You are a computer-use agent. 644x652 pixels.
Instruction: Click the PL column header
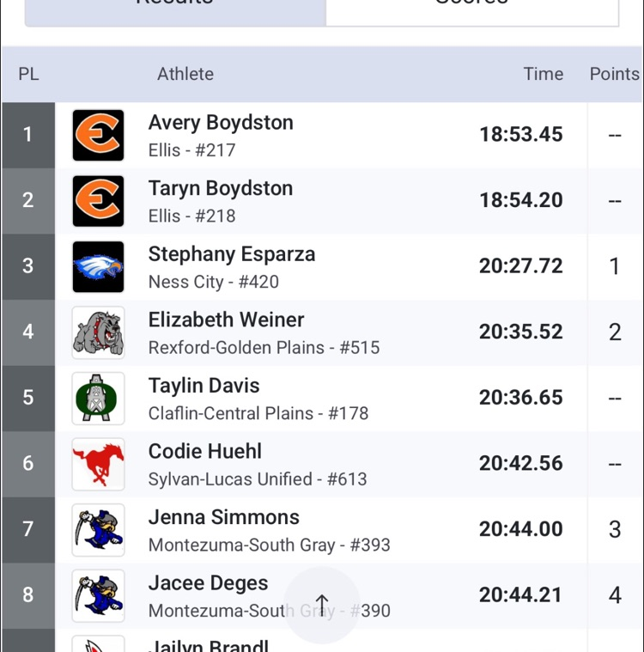[28, 74]
